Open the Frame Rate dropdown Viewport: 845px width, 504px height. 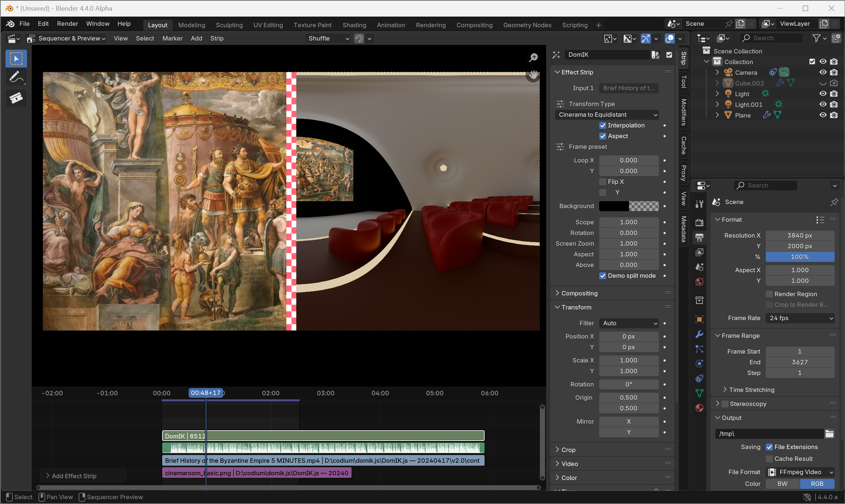800,318
